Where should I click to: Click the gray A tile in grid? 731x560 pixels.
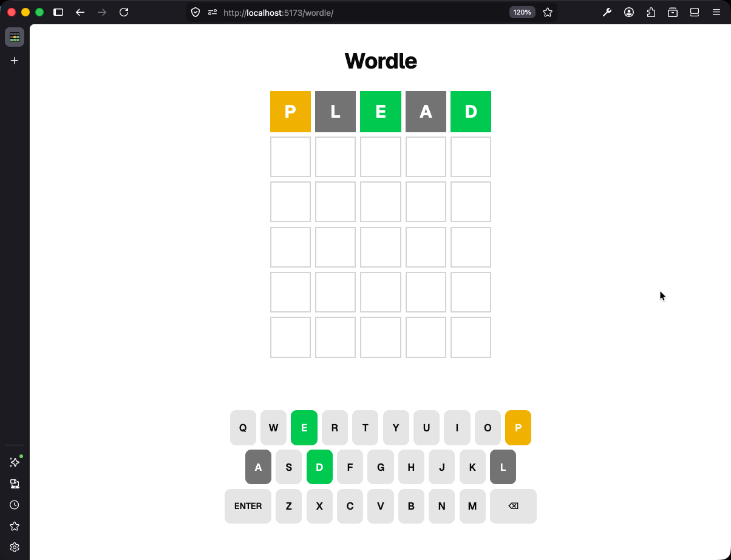[426, 112]
